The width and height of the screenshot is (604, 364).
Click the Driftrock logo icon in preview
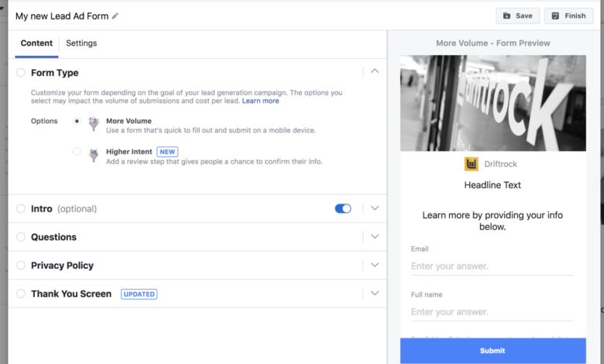471,164
